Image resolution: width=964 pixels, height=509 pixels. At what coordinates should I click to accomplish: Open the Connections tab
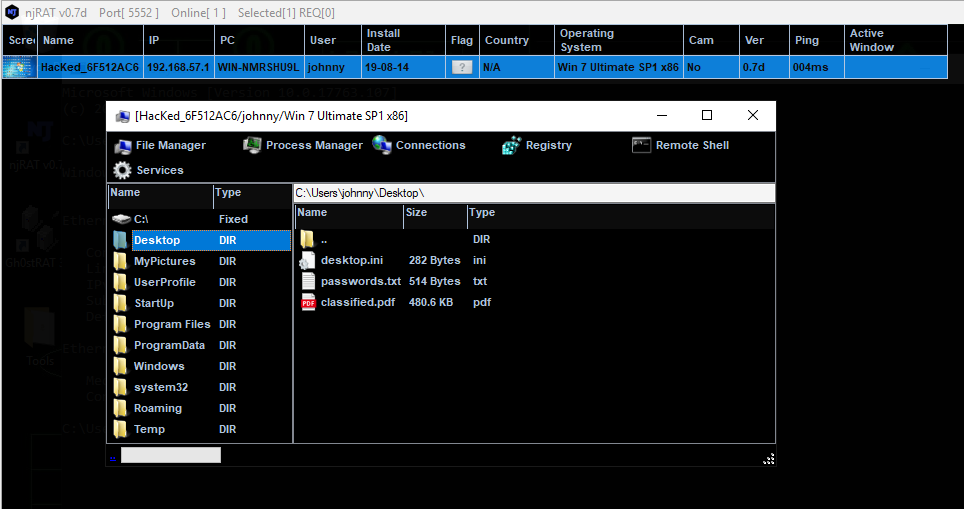coord(419,146)
